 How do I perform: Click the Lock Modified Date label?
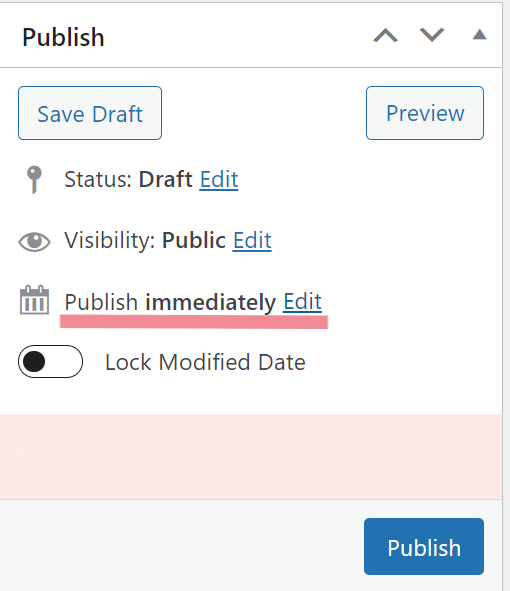click(x=205, y=362)
